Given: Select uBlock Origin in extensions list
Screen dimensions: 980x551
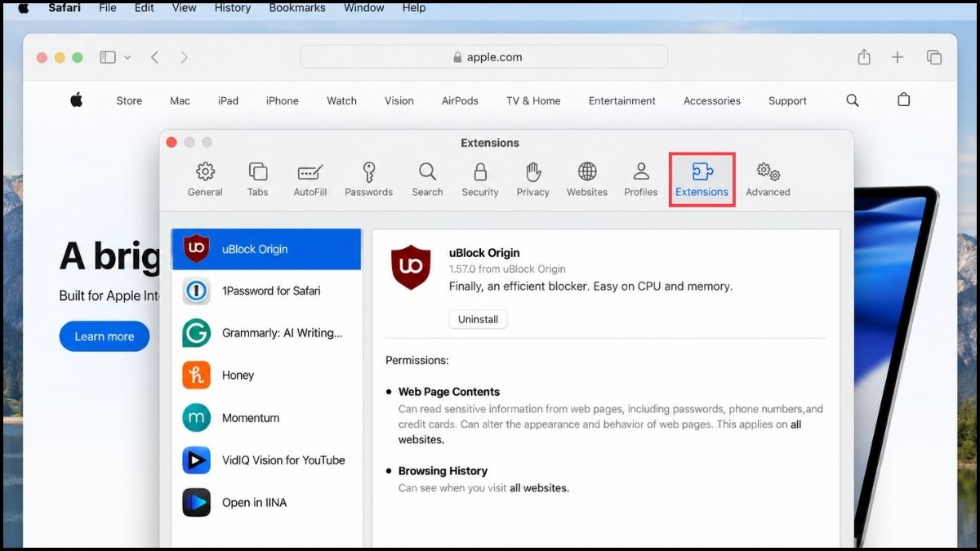Looking at the screenshot, I should [266, 249].
